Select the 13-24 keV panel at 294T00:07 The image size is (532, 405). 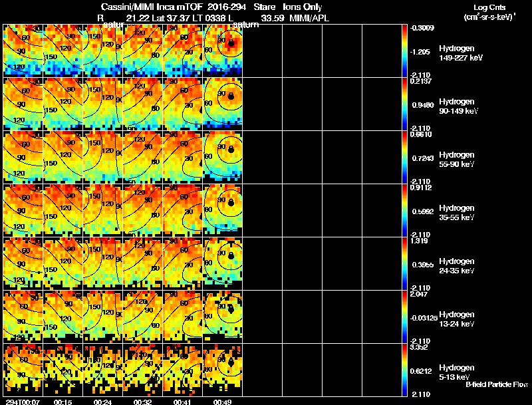(x=23, y=317)
